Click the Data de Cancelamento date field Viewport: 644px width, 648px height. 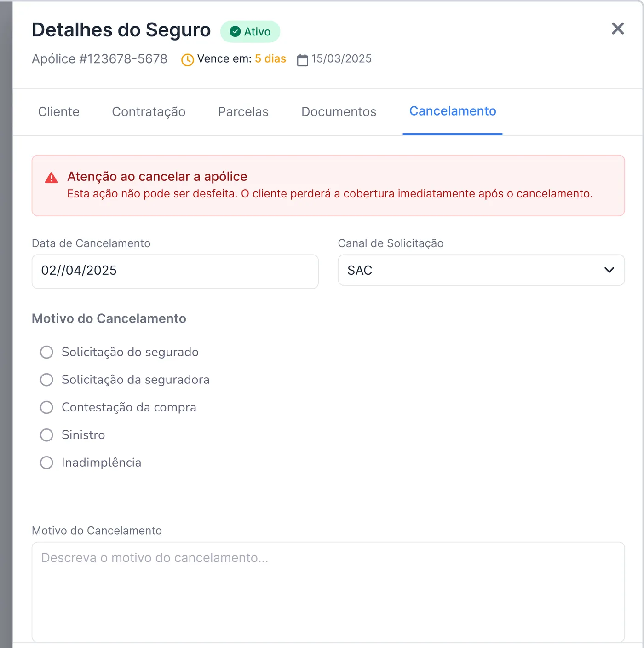click(x=175, y=272)
